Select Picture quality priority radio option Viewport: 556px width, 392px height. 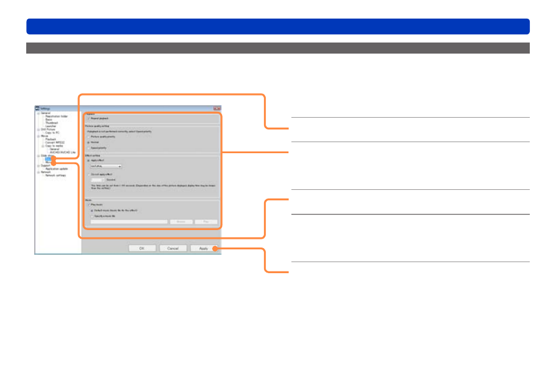[89, 137]
